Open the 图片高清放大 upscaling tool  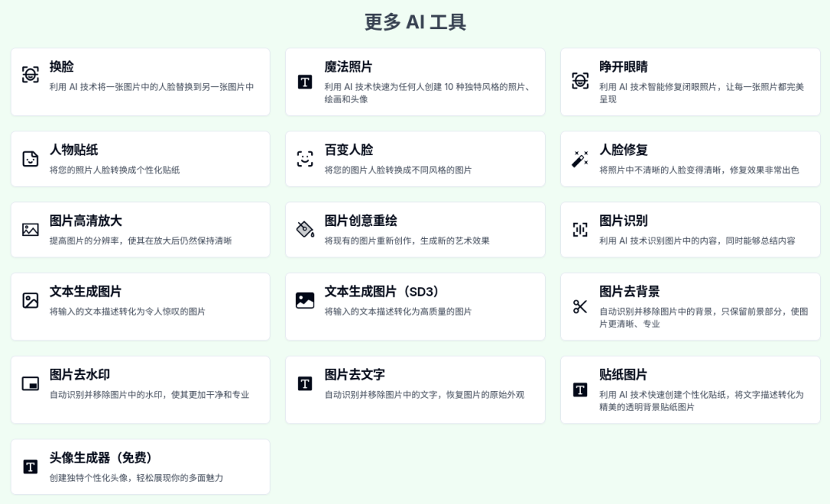(141, 229)
